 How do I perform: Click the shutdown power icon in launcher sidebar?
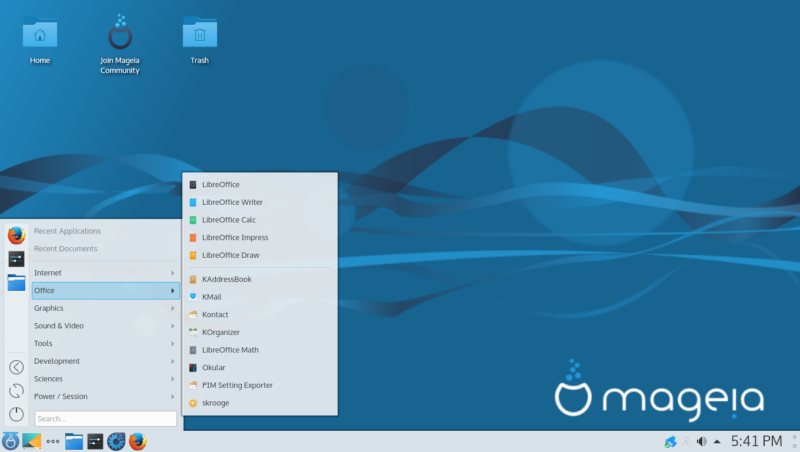(16, 414)
